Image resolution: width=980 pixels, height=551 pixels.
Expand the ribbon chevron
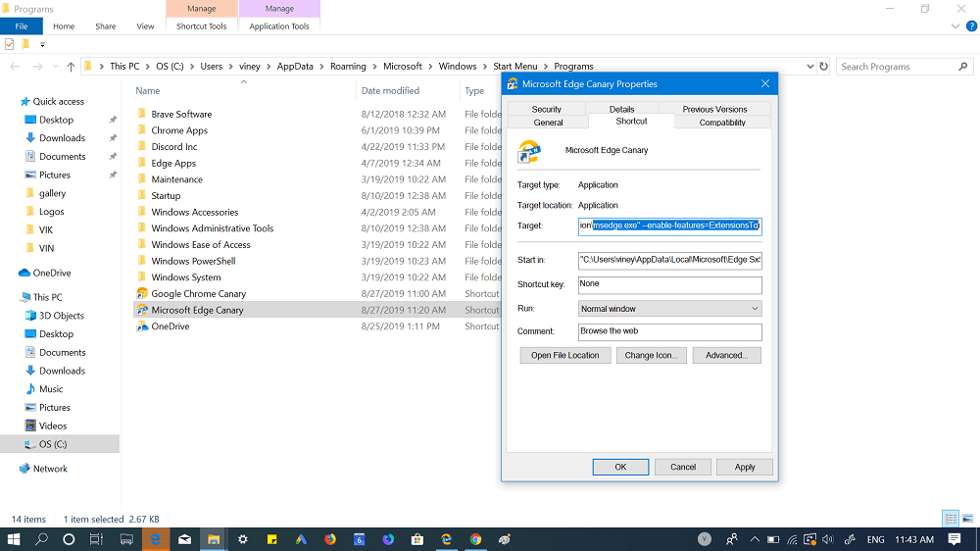click(x=955, y=26)
